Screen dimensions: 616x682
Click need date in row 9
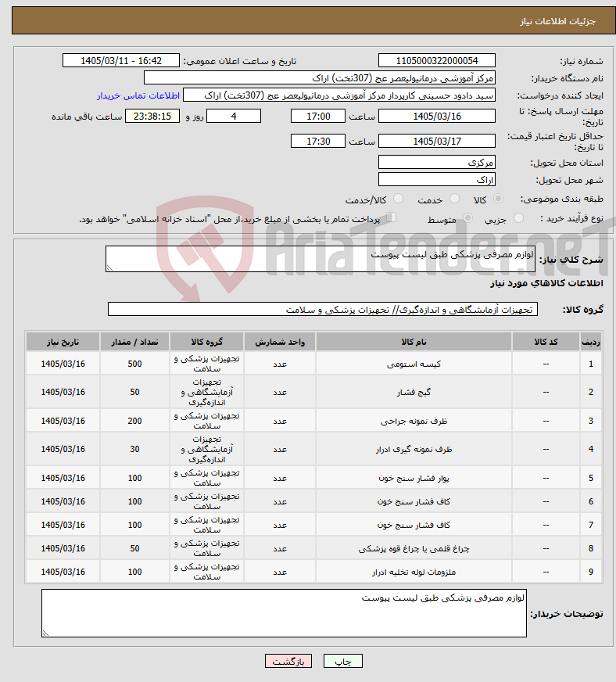click(63, 572)
